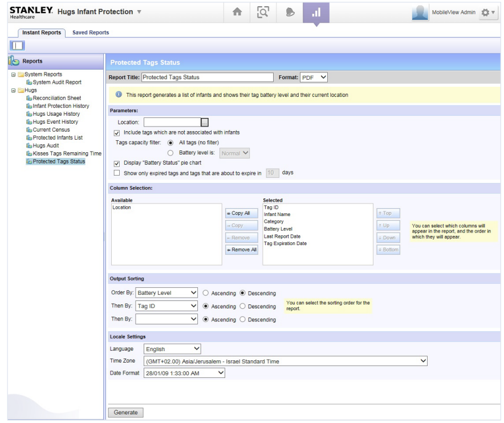Open the search/locate icon in top bar
This screenshot has width=504, height=423.
pos(263,12)
